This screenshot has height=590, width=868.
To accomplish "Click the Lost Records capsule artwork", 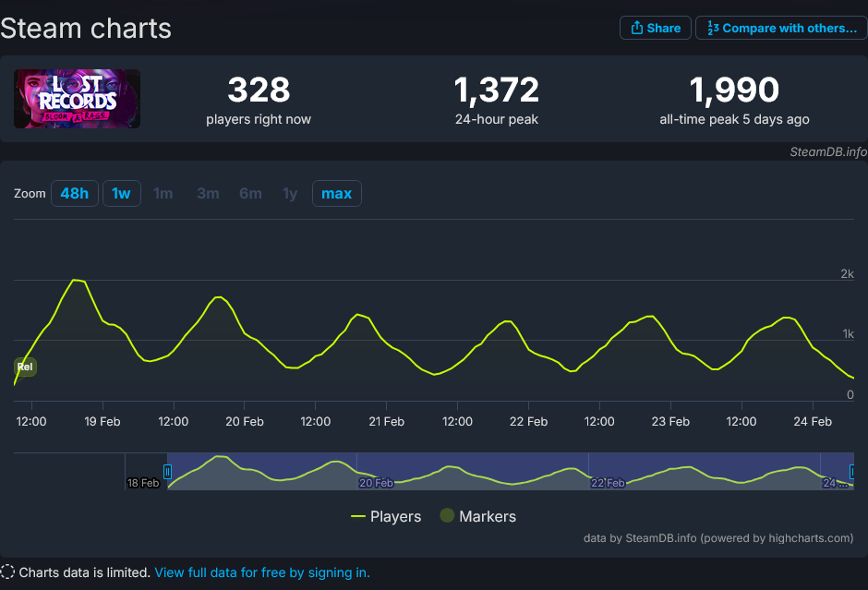I will coord(77,98).
